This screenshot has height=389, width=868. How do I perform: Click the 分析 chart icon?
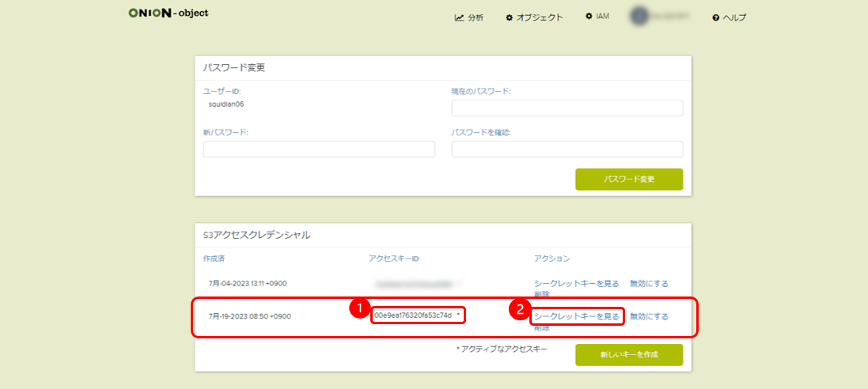(459, 17)
